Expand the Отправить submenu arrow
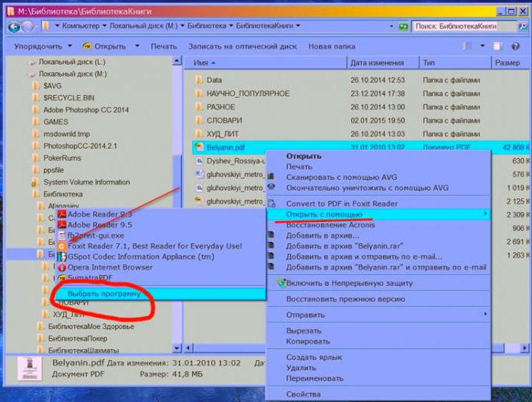 click(486, 315)
